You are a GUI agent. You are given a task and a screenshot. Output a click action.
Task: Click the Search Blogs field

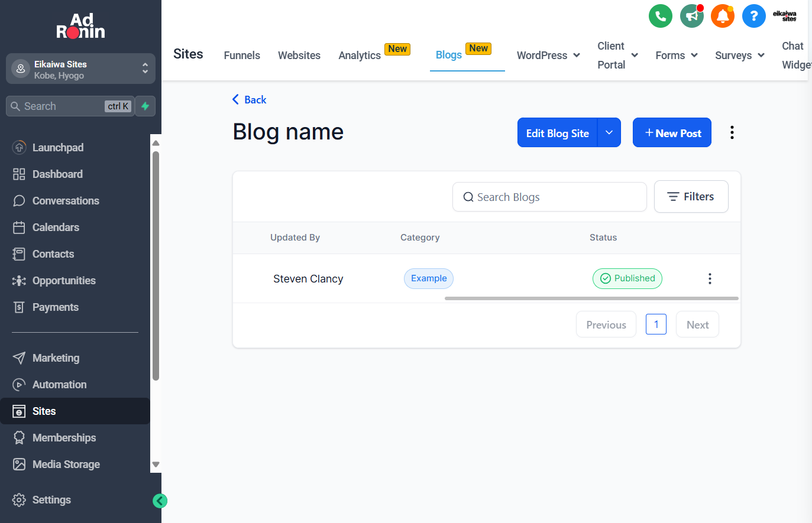pos(549,197)
